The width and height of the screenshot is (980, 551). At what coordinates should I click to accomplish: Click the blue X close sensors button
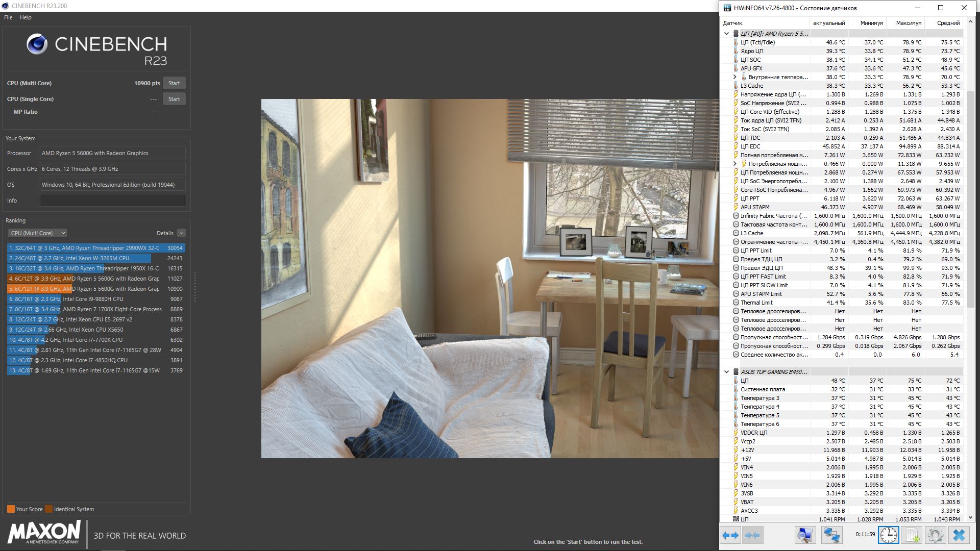point(959,535)
